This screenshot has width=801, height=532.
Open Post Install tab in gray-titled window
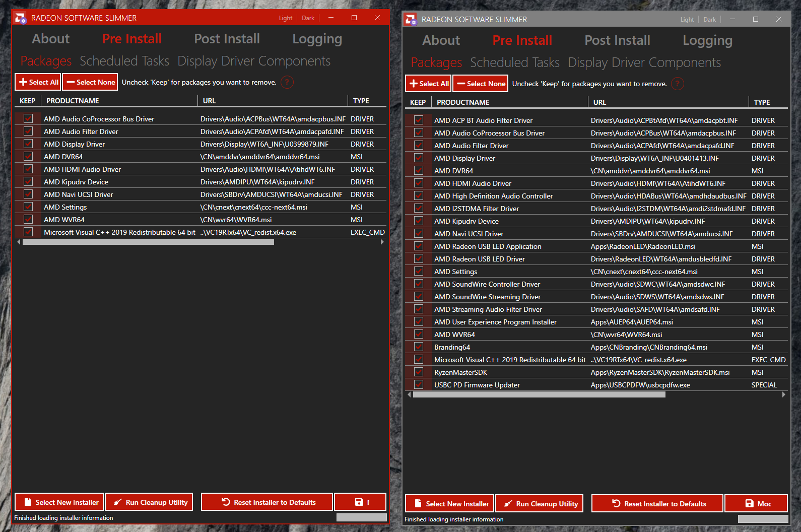tap(618, 40)
